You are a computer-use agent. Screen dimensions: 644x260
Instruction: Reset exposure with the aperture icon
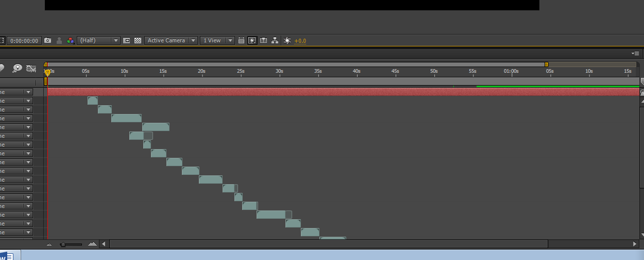coord(287,40)
